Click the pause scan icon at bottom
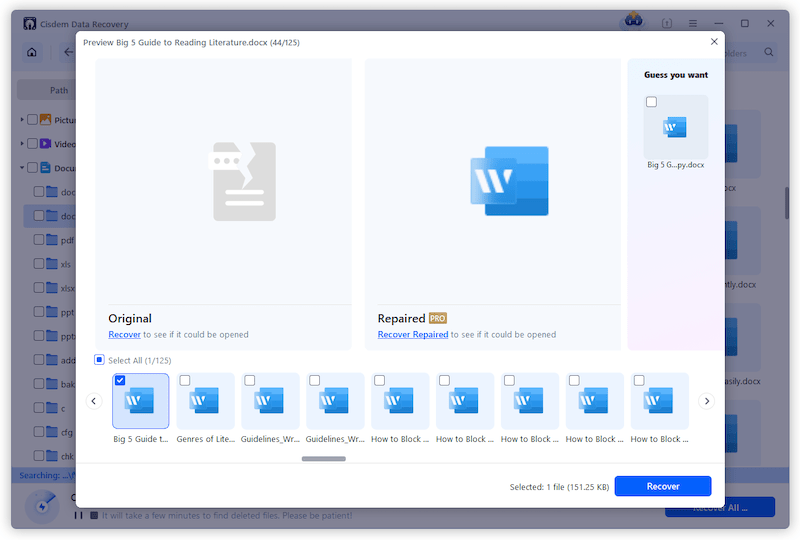Screen dimensions: 800x540 (x=79, y=515)
